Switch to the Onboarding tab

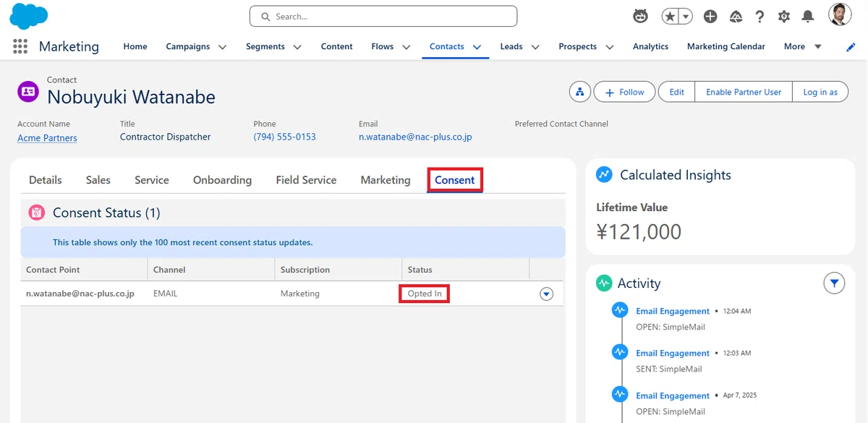coord(222,180)
